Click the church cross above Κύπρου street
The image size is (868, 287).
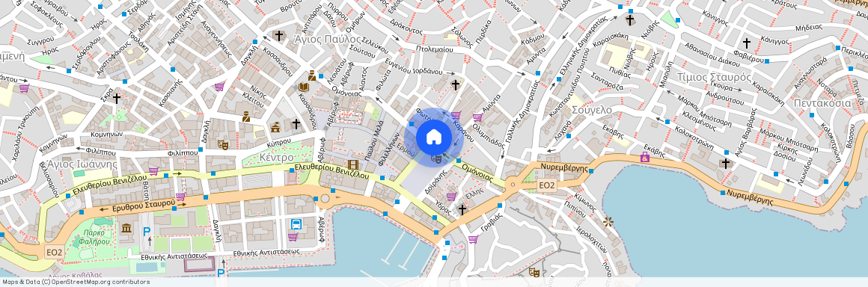pos(296,123)
